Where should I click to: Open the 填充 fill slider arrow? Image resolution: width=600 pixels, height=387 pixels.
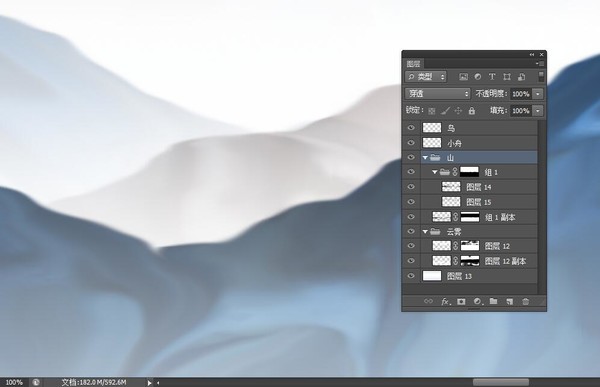[538, 111]
